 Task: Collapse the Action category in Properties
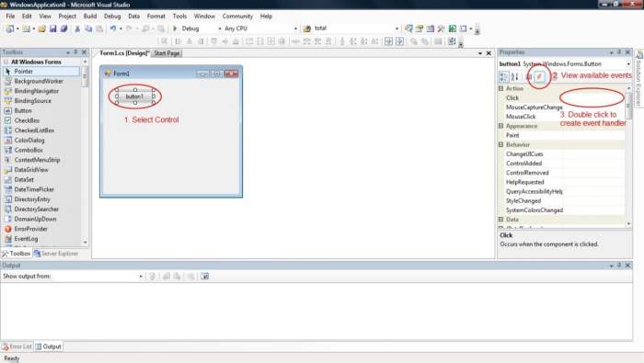point(500,88)
